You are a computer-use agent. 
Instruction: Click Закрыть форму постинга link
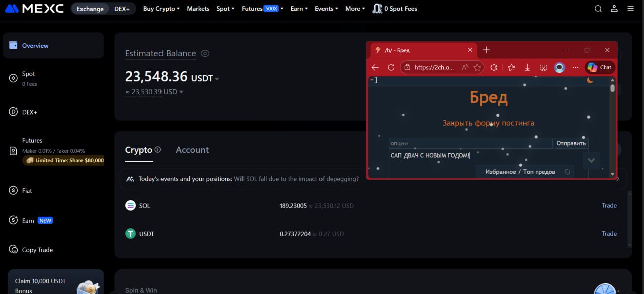point(489,123)
